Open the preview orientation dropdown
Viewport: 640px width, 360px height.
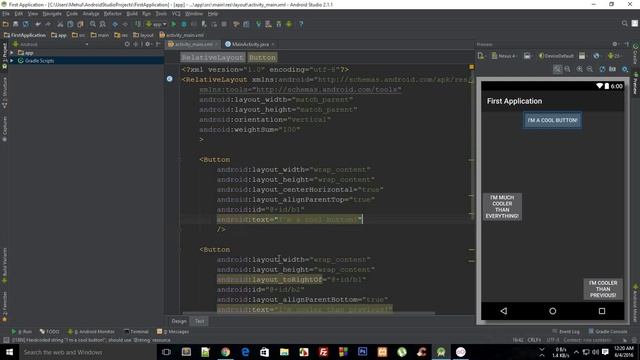[528, 56]
